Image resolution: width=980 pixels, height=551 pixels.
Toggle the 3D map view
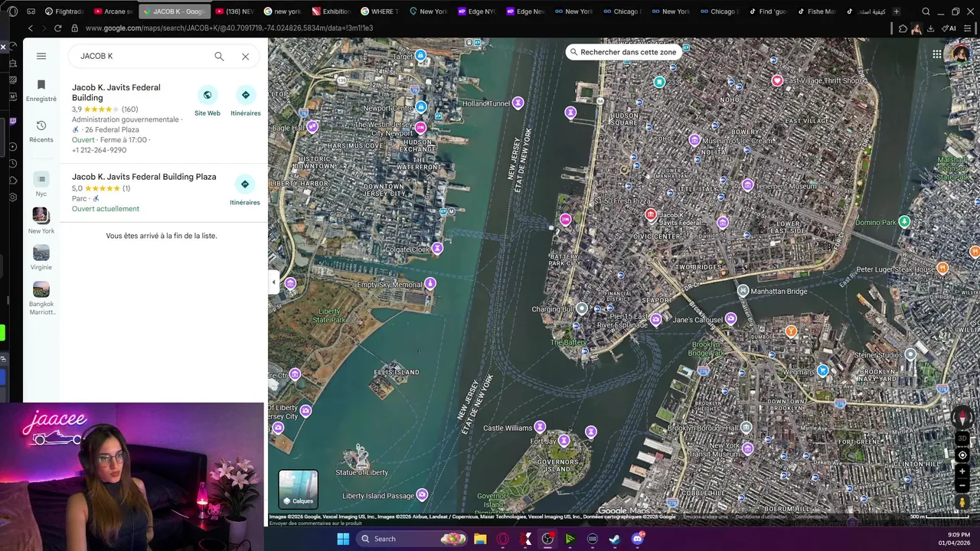tap(962, 439)
